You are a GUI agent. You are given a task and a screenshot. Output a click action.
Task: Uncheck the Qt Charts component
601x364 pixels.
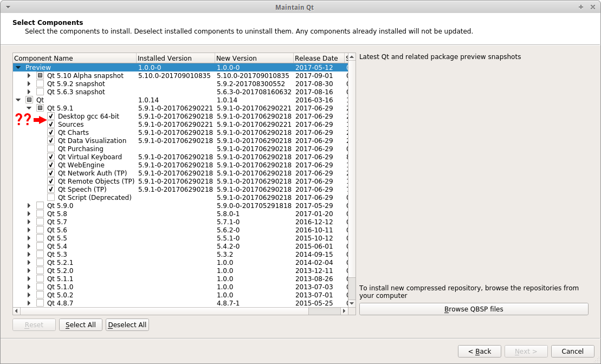point(51,133)
